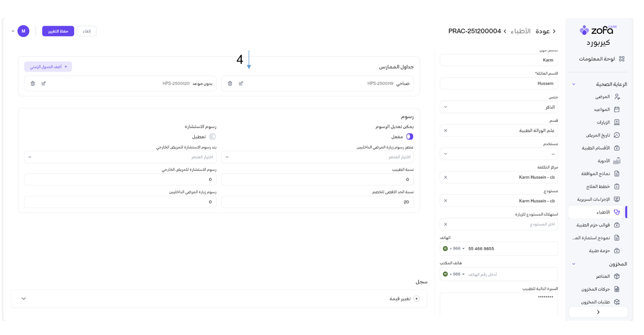The width and height of the screenshot is (644, 335).
Task: Click the نسبة الحد الأقصى للخصم field
Action: coord(317,202)
